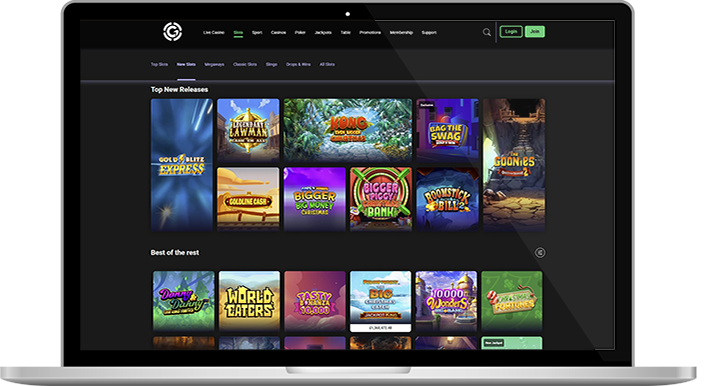Open the Legendary Lawman game tile
This screenshot has width=717, height=386.
248,130
